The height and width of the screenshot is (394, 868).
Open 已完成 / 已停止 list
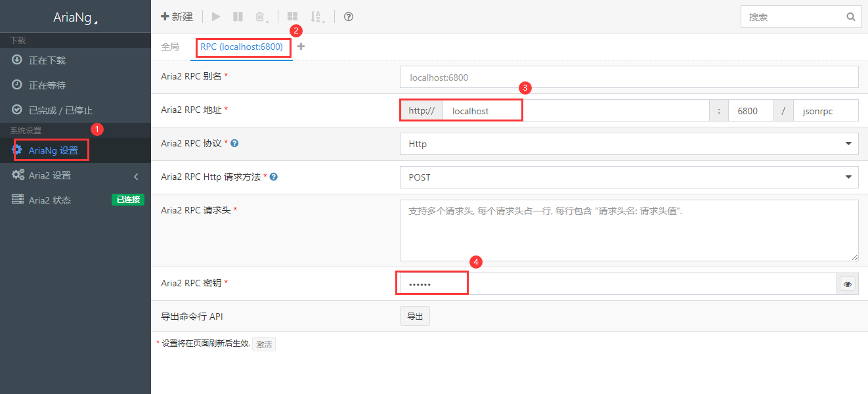76,110
